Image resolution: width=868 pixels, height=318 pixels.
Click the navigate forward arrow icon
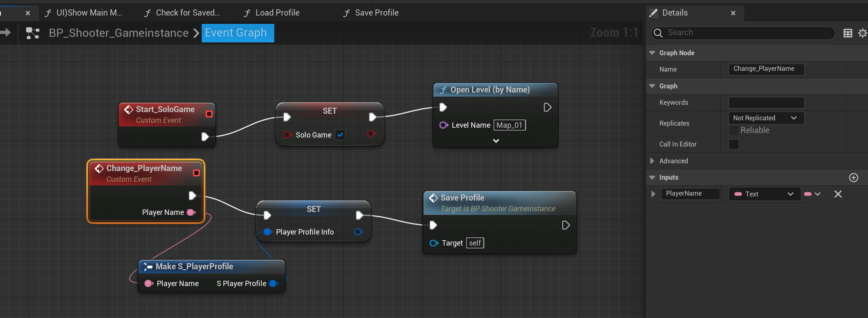6,33
